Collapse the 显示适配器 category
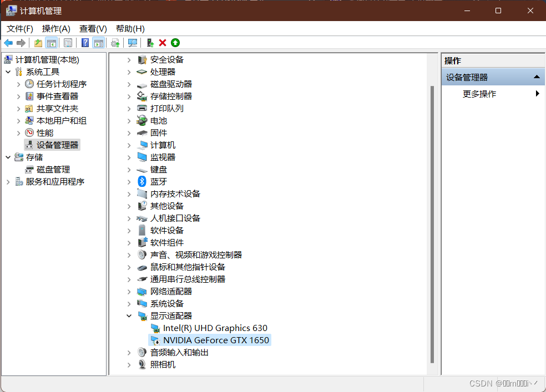The width and height of the screenshot is (546, 392). click(129, 316)
